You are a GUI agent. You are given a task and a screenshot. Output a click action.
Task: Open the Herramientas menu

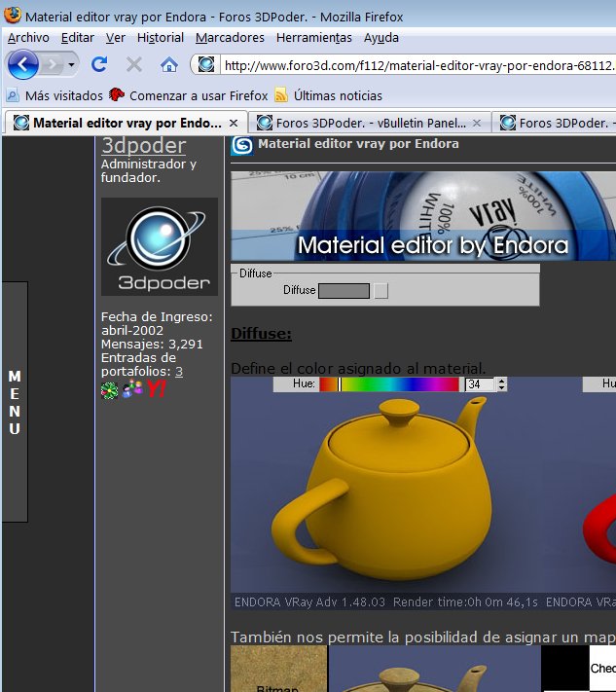click(x=313, y=38)
